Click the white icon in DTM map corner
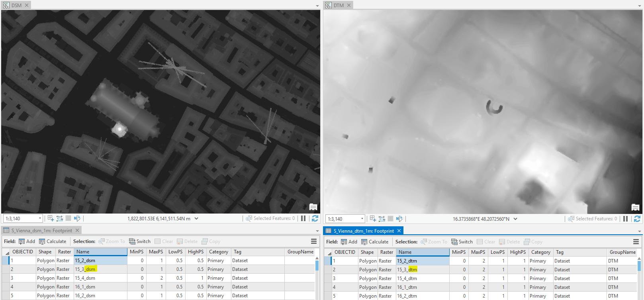Image resolution: width=644 pixels, height=300 pixels. [635, 207]
